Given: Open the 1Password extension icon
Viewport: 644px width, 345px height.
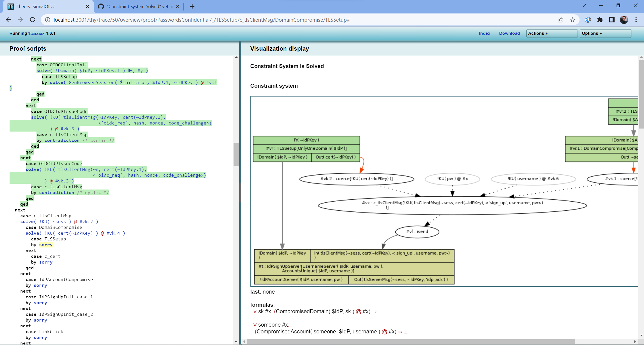Looking at the screenshot, I should pyautogui.click(x=587, y=20).
